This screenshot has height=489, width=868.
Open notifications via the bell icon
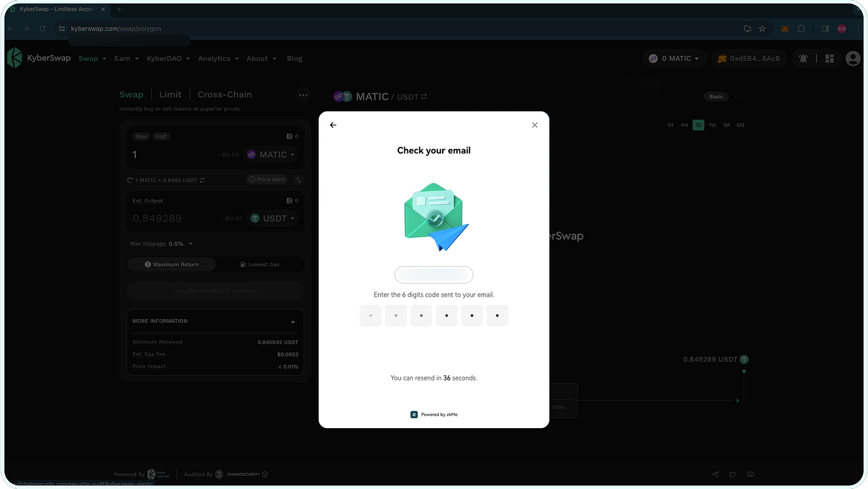804,58
